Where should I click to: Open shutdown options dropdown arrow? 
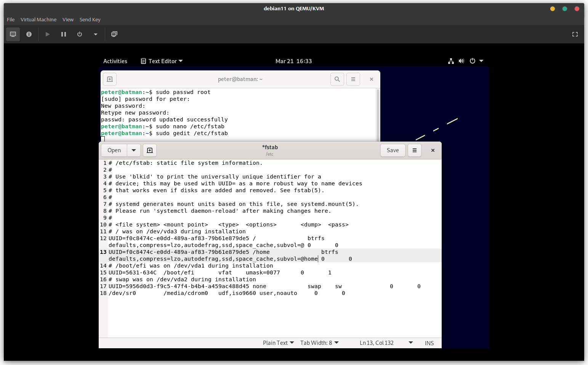95,34
